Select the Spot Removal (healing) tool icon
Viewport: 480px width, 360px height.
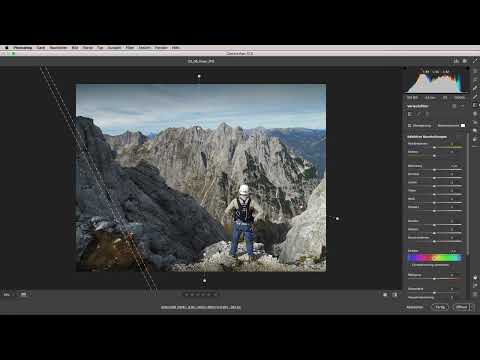[x=475, y=88]
